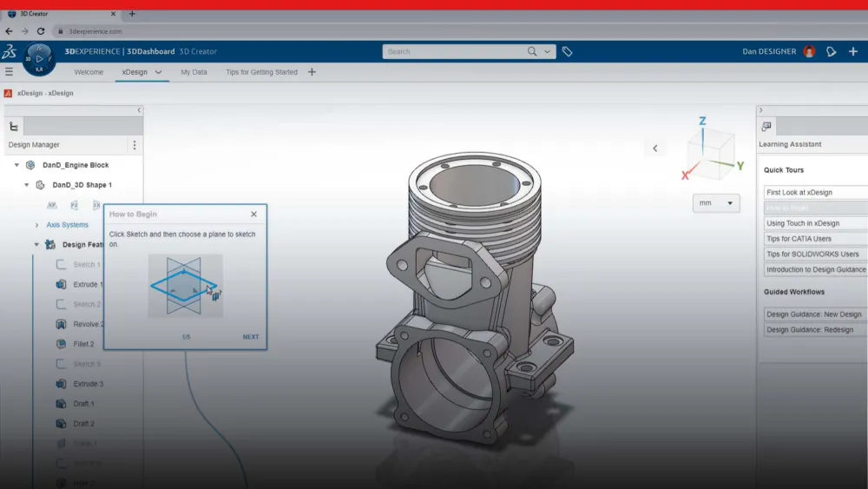Screen dimensions: 868x489
Task: Collapse the Design Features node
Action: [x=36, y=245]
